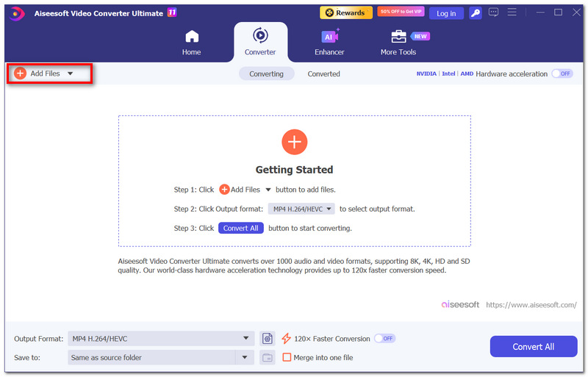Open the hamburger menu icon
This screenshot has height=377, width=588.
tap(512, 12)
